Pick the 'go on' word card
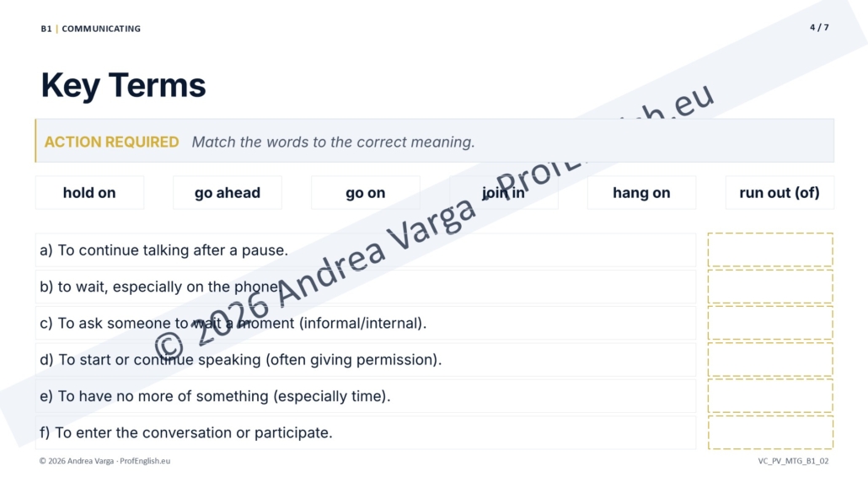The height and width of the screenshot is (488, 868). [x=366, y=193]
